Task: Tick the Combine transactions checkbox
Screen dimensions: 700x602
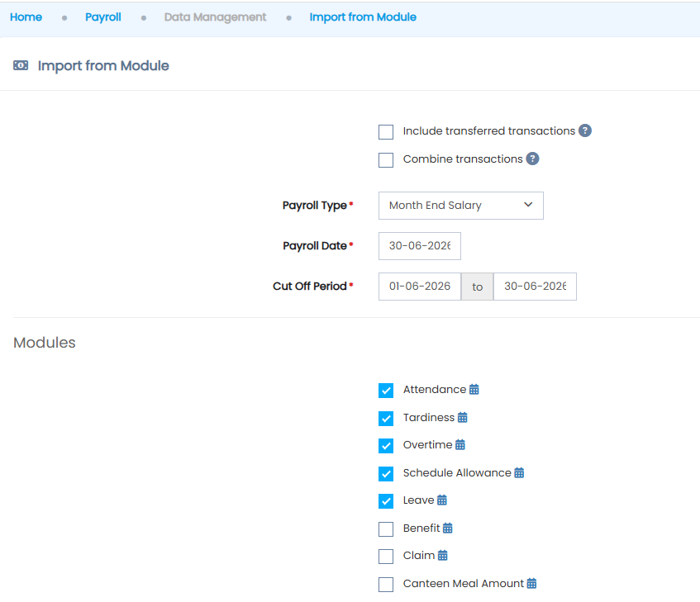Action: (x=386, y=160)
